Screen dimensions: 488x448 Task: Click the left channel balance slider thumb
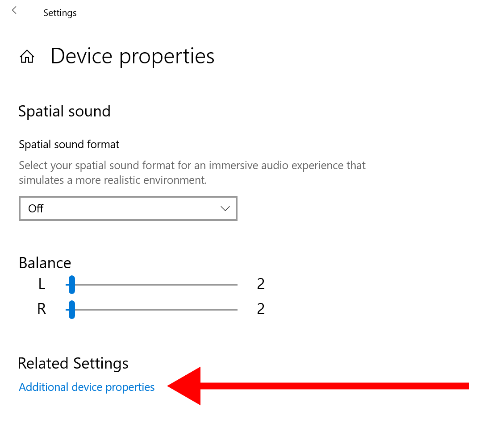[71, 284]
